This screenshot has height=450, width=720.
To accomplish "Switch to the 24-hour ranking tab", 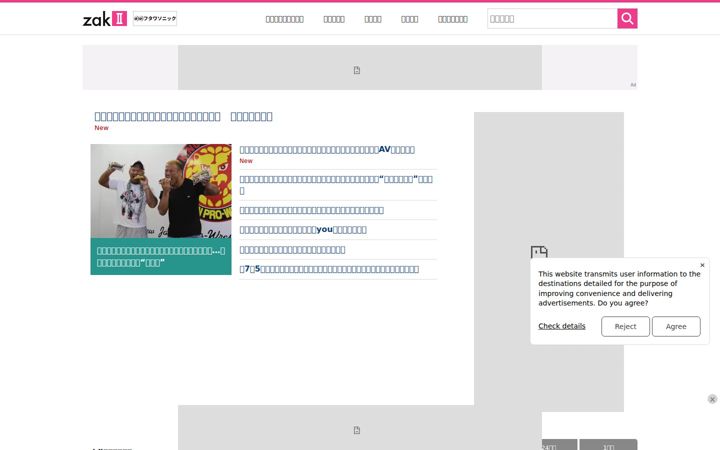I will pos(559,445).
